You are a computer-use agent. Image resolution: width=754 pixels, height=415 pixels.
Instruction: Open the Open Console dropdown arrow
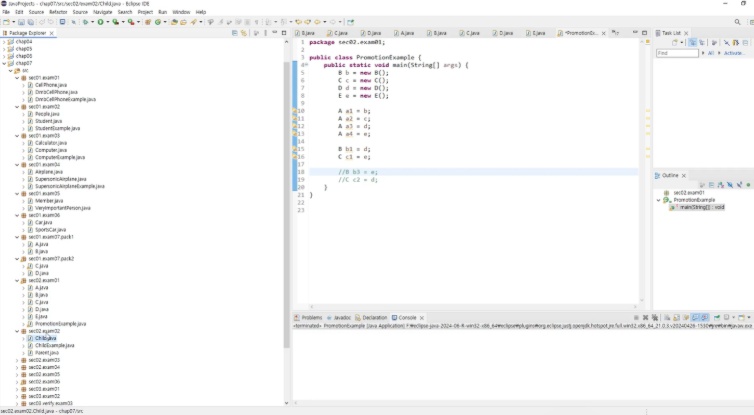point(748,318)
